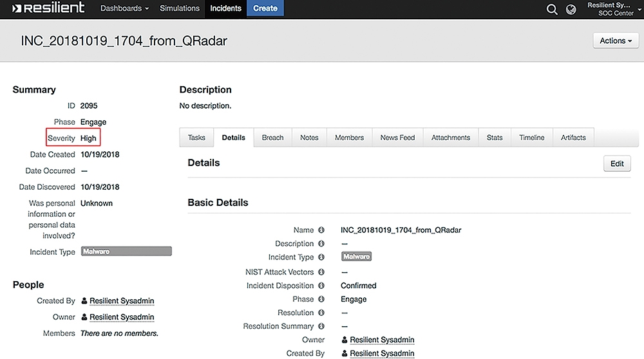Go to Simulations

(180, 8)
